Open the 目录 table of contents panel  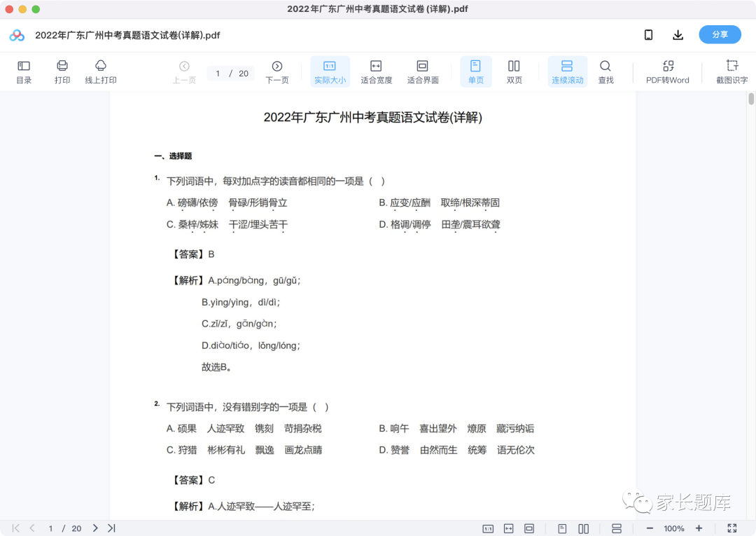coord(24,72)
